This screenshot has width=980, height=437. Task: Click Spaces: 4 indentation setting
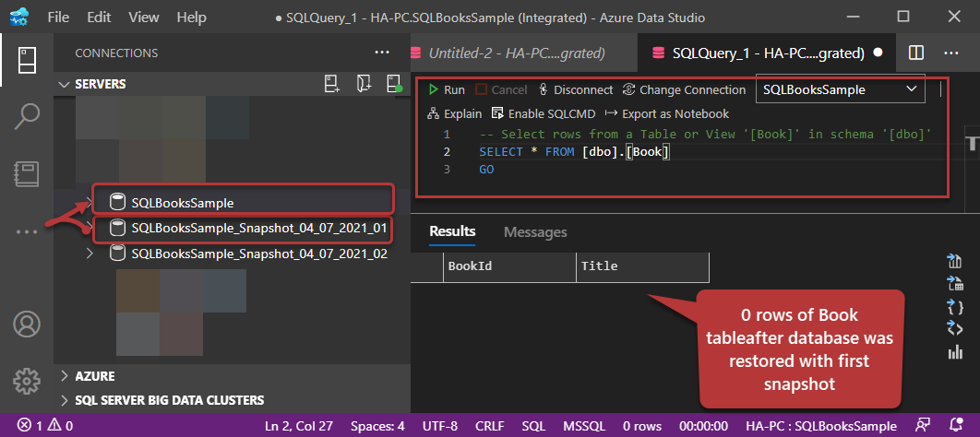(377, 426)
